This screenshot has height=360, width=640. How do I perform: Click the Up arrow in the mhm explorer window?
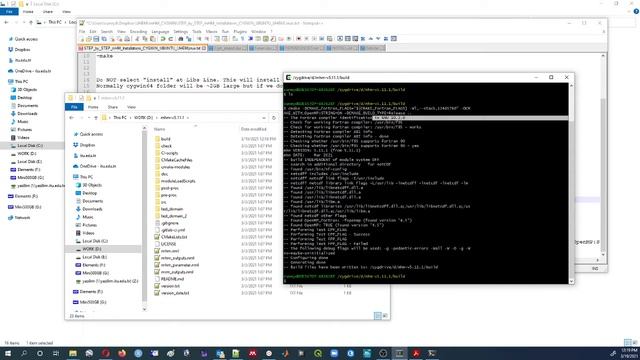click(96, 118)
